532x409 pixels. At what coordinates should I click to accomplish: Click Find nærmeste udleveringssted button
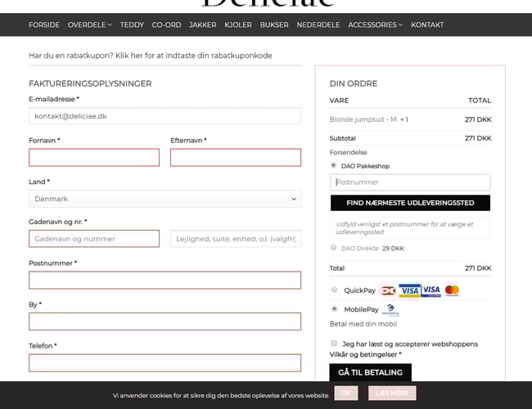(410, 203)
